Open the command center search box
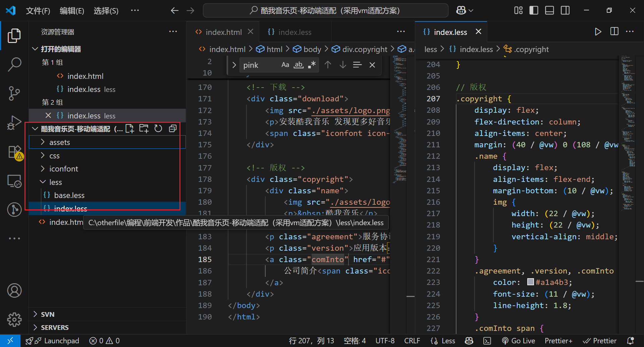Viewport: 644px width, 347px height. (325, 11)
